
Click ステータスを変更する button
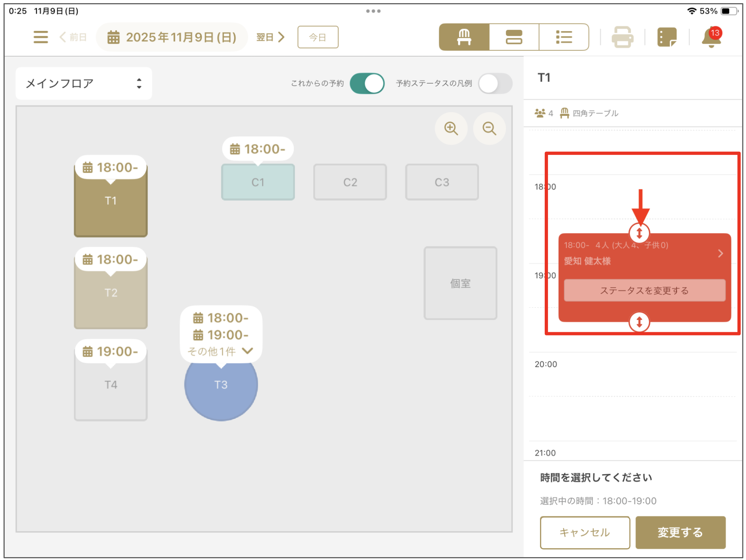[x=644, y=291]
